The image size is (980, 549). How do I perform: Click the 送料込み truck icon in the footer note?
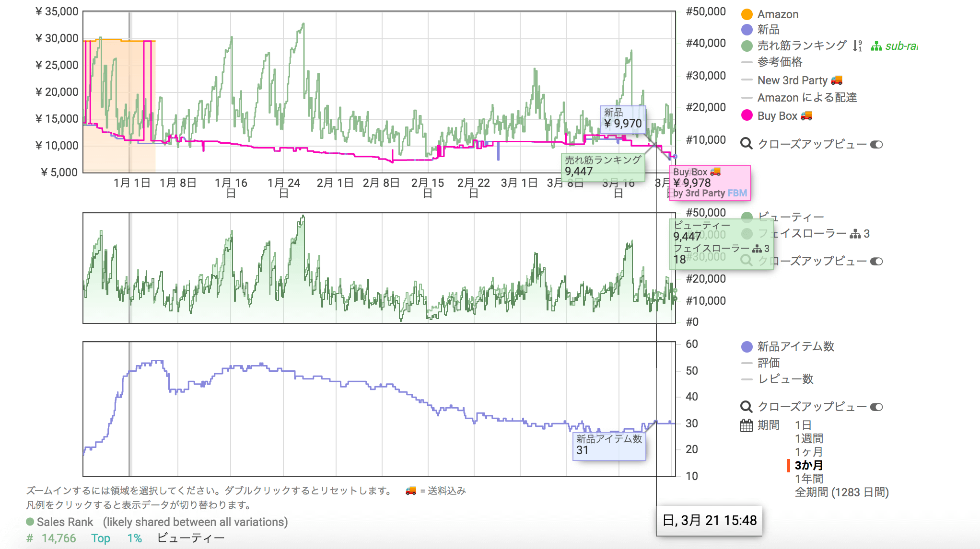[411, 491]
